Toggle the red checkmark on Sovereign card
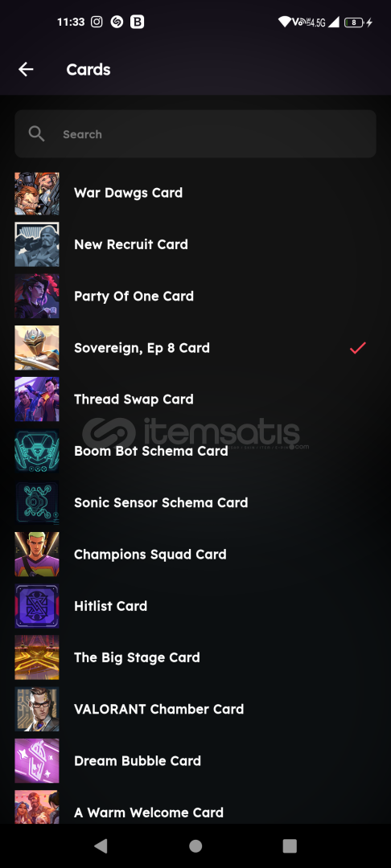The width and height of the screenshot is (391, 868). (358, 348)
